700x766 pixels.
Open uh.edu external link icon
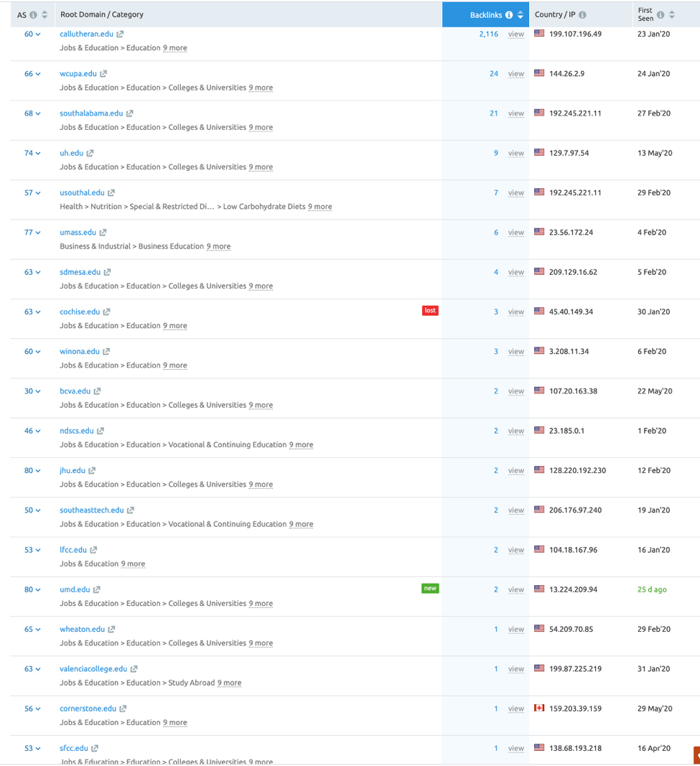point(90,153)
